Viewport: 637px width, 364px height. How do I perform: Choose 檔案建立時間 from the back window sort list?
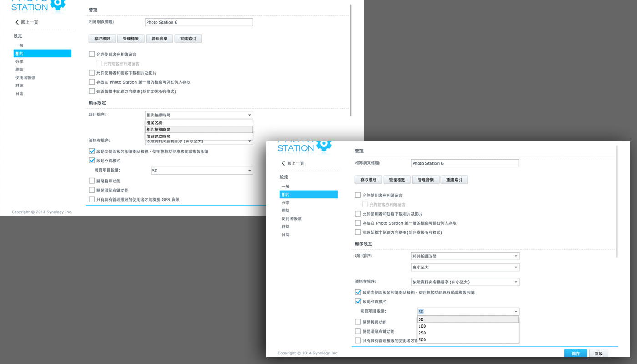coord(199,136)
